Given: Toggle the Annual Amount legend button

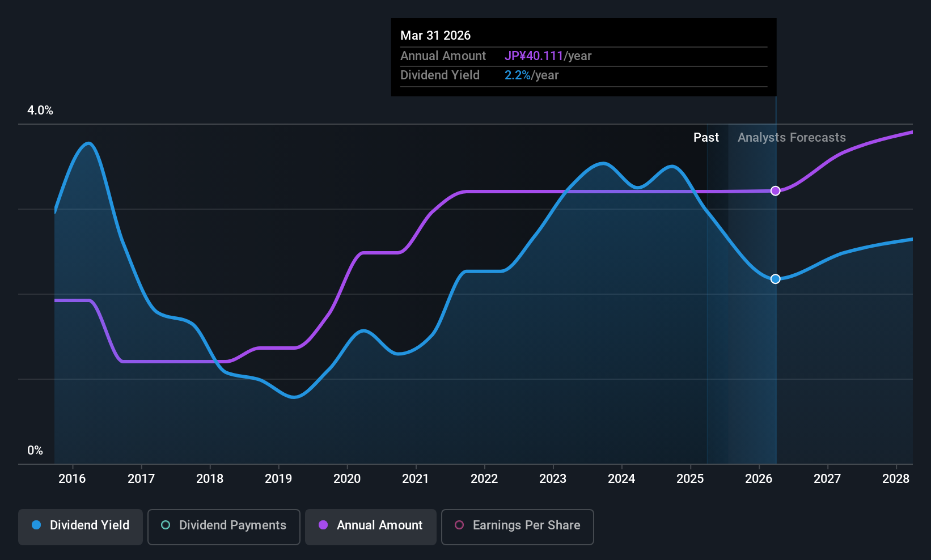Looking at the screenshot, I should click(371, 527).
